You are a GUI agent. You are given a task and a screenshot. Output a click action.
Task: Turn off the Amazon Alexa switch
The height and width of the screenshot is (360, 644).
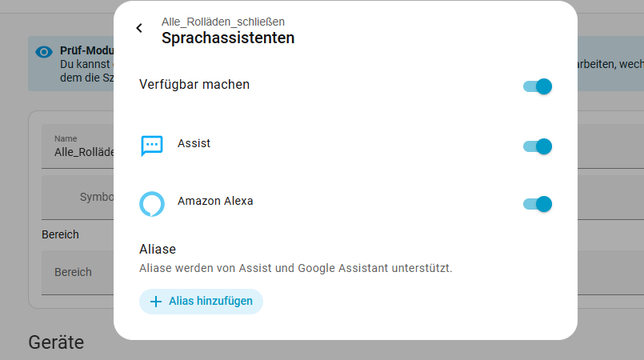click(538, 204)
